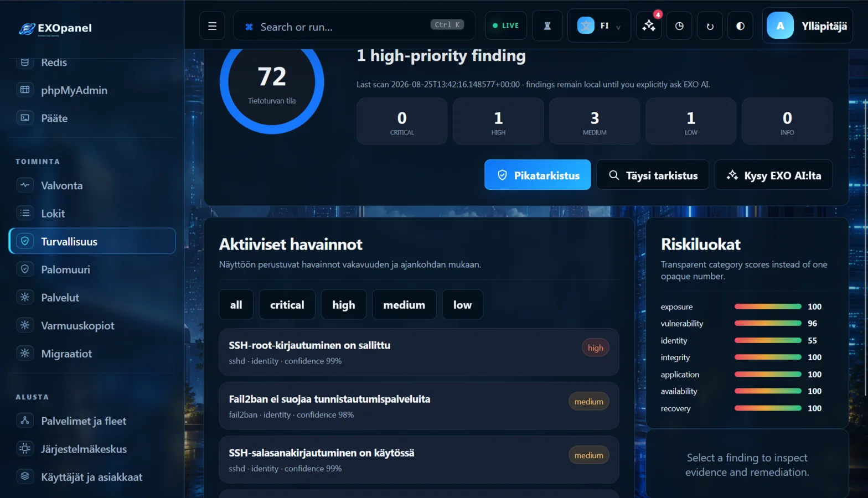Image resolution: width=868 pixels, height=498 pixels.
Task: Open the Ylläpitäjä user account menu
Action: [x=807, y=26]
